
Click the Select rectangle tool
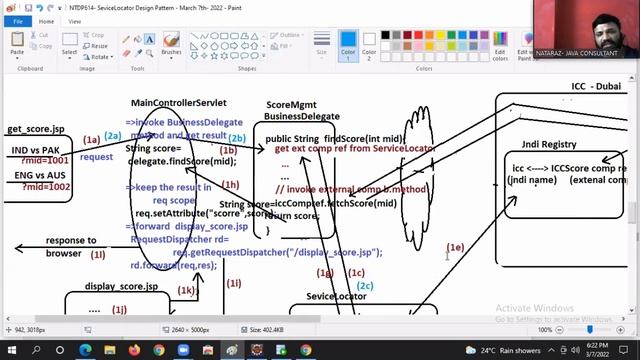click(x=69, y=40)
